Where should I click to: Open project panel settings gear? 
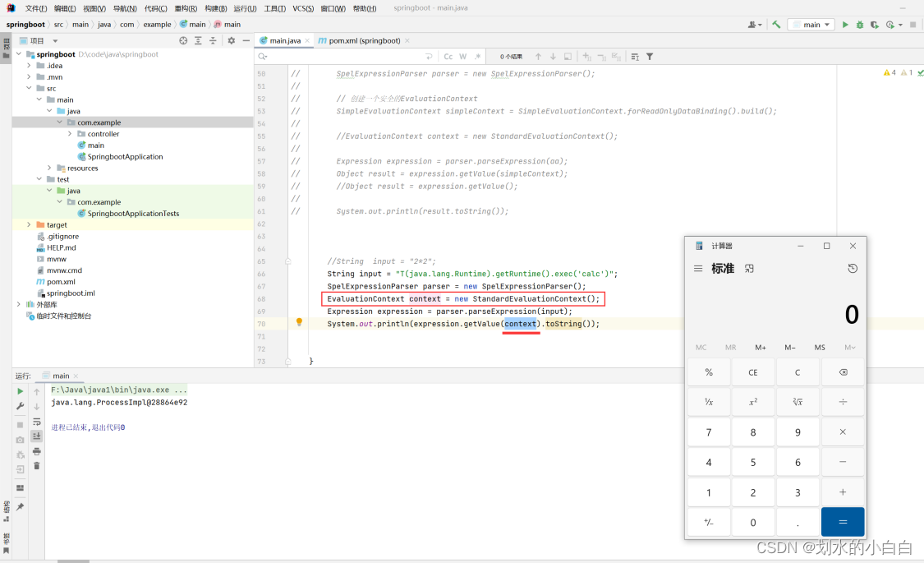pyautogui.click(x=231, y=40)
